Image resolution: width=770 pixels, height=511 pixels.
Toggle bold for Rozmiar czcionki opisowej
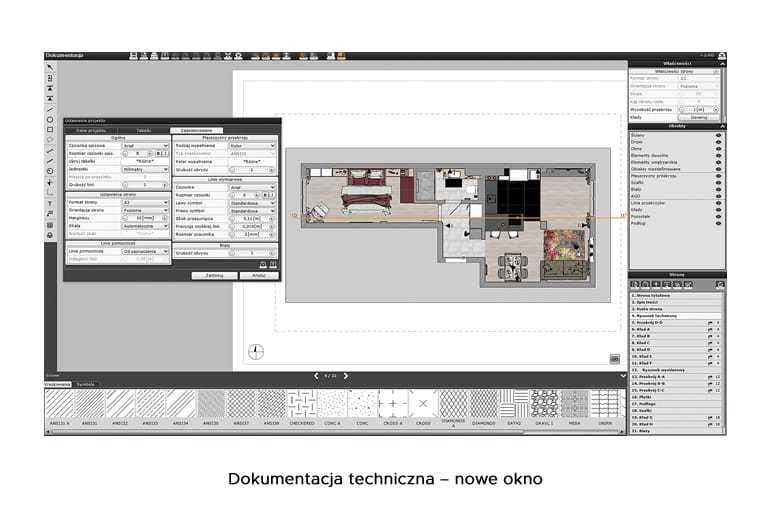click(x=158, y=154)
